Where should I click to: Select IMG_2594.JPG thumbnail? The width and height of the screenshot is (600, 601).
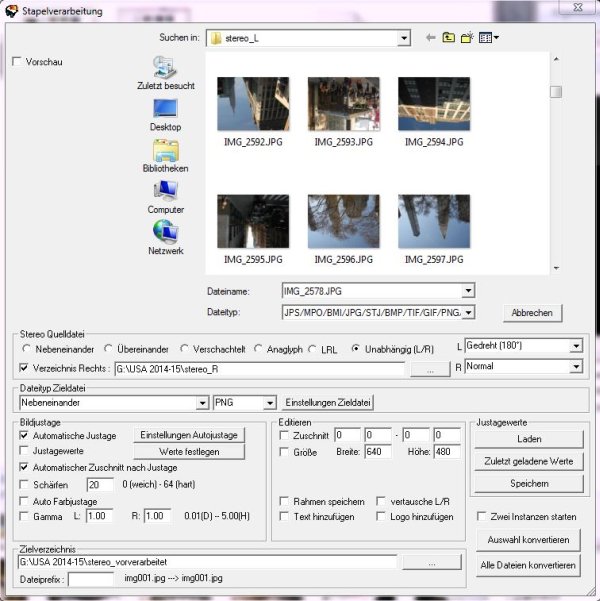[433, 112]
